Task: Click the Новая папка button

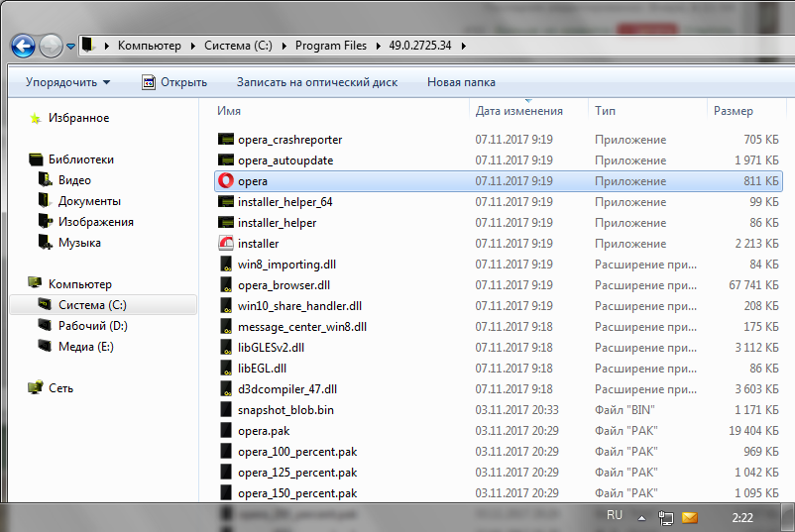Action: [x=461, y=82]
